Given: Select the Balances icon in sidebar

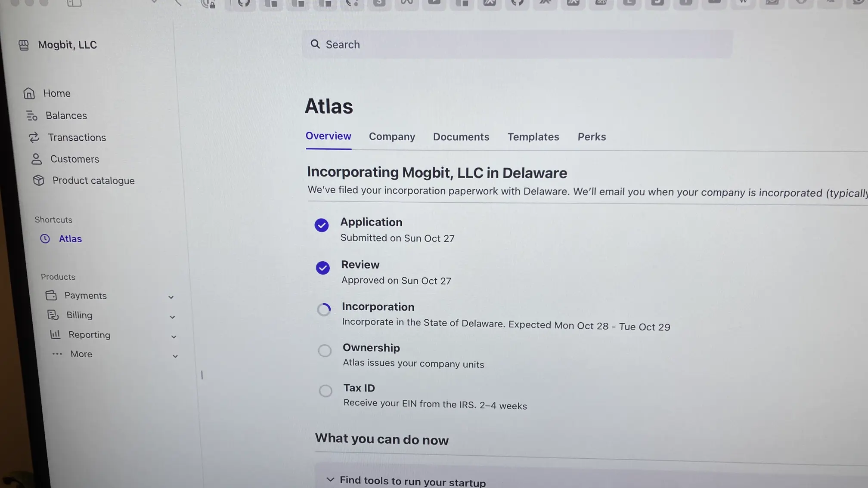Looking at the screenshot, I should [x=31, y=115].
